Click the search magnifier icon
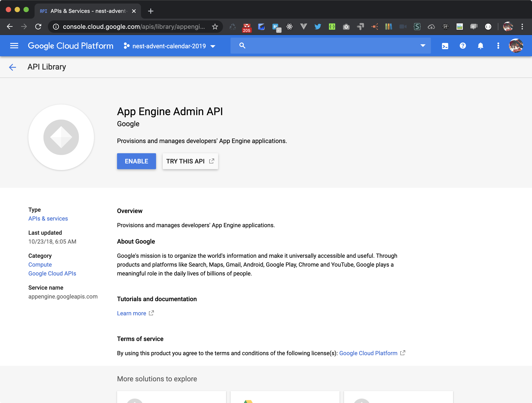This screenshot has width=532, height=403. (x=242, y=45)
